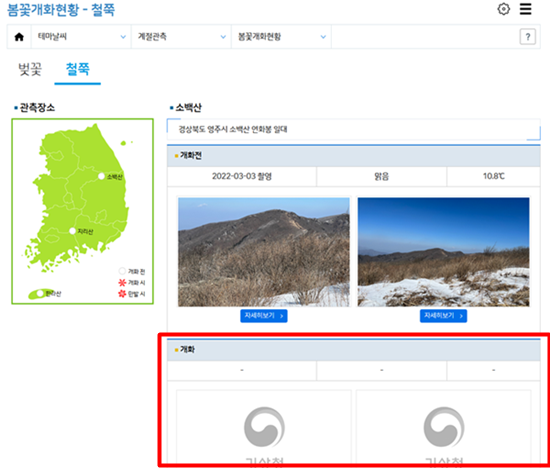This screenshot has height=468, width=550.
Task: Click the 경상북도 영주시 소백산 연화봉 일대 address text
Action: [233, 129]
